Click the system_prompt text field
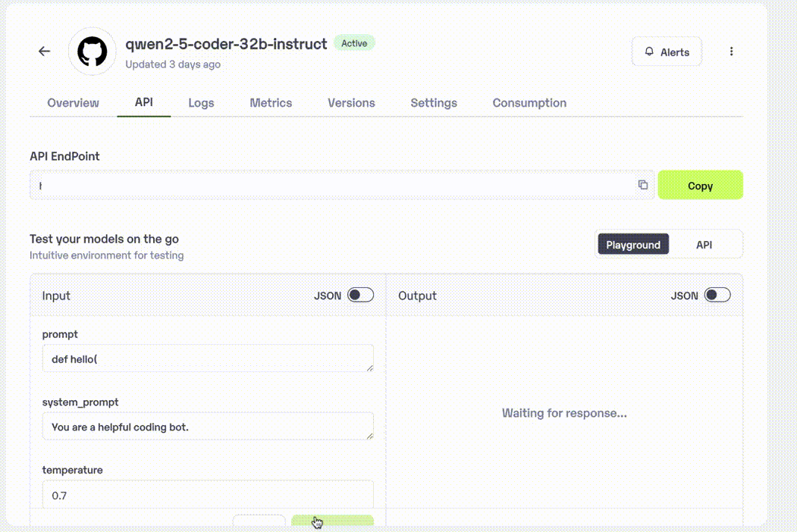 (x=208, y=427)
